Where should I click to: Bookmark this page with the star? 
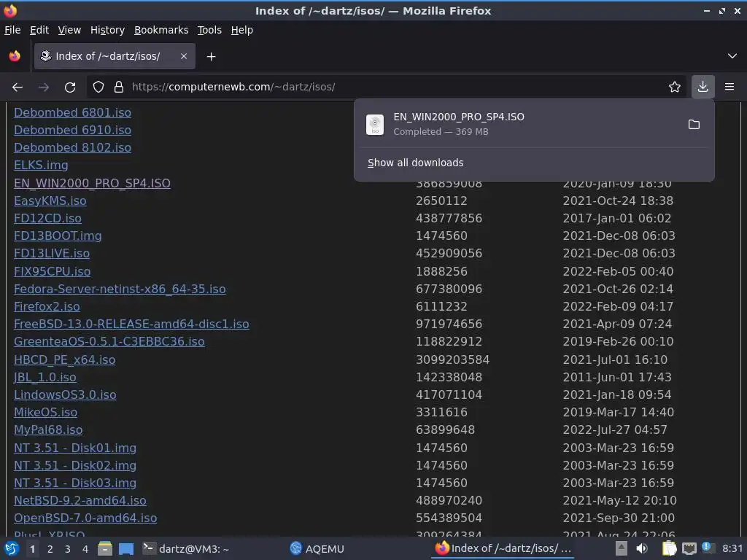(x=675, y=87)
